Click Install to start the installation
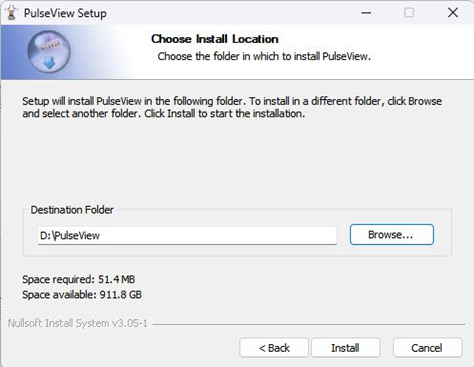Screen dimensions: 474x367 pos(345,348)
